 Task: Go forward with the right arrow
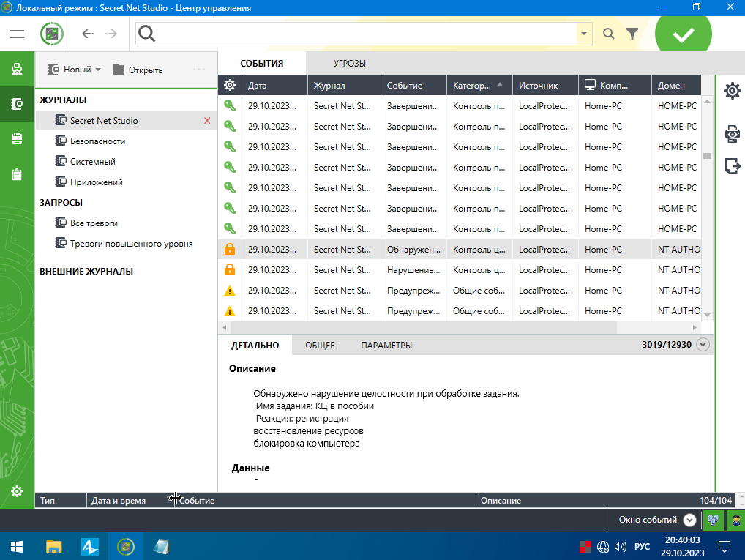click(x=111, y=34)
